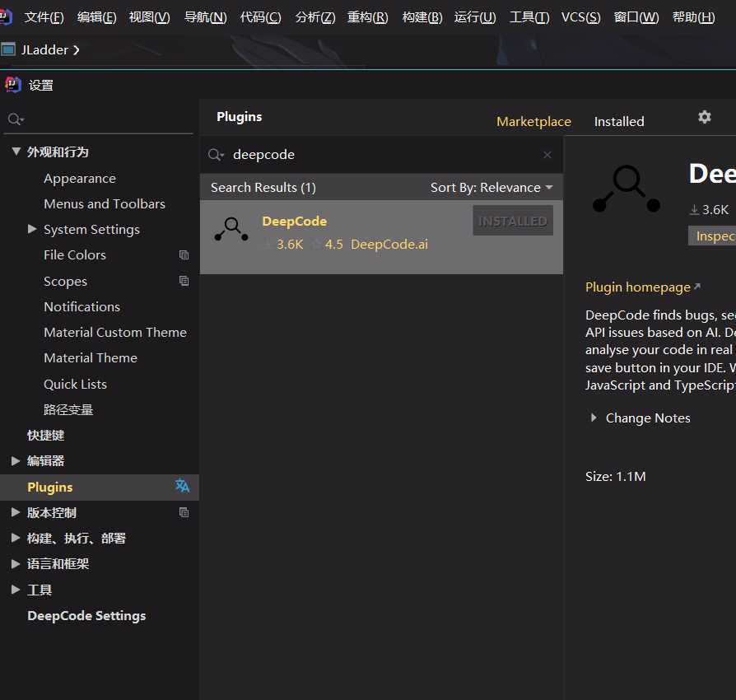Open the 帮助(H) menu

693,17
